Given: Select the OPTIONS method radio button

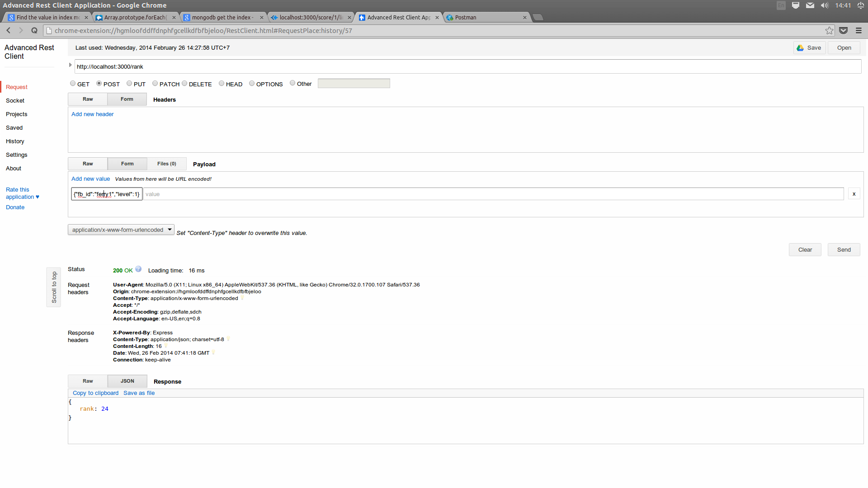Looking at the screenshot, I should [252, 83].
